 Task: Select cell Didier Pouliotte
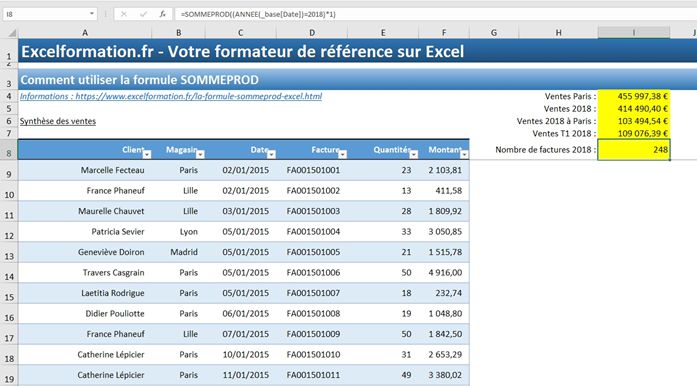85,314
